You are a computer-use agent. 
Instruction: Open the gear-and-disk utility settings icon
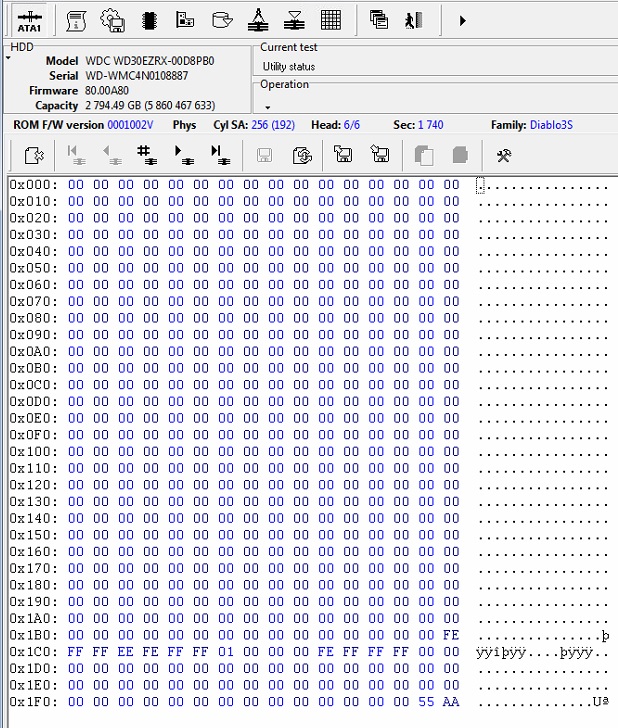[x=112, y=21]
